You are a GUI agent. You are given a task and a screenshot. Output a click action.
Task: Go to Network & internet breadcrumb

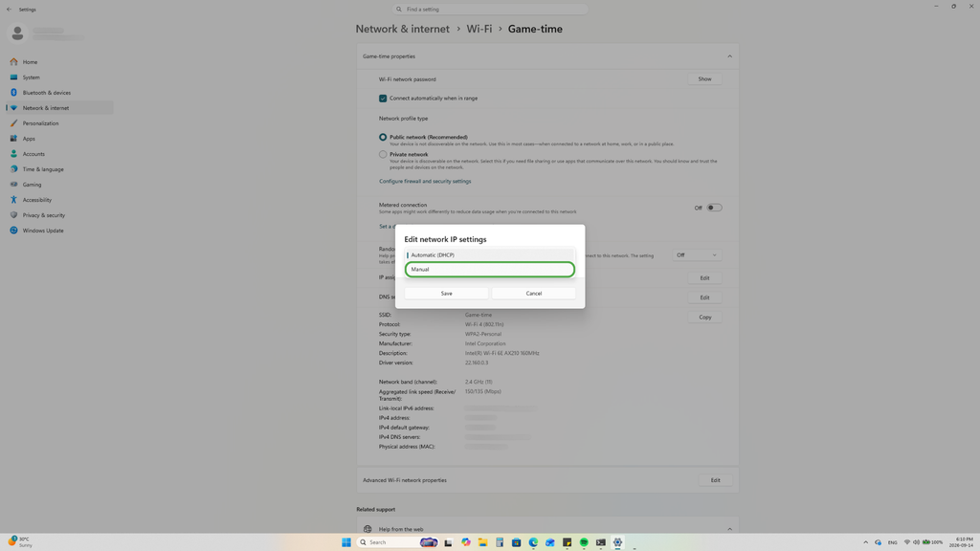(x=403, y=29)
